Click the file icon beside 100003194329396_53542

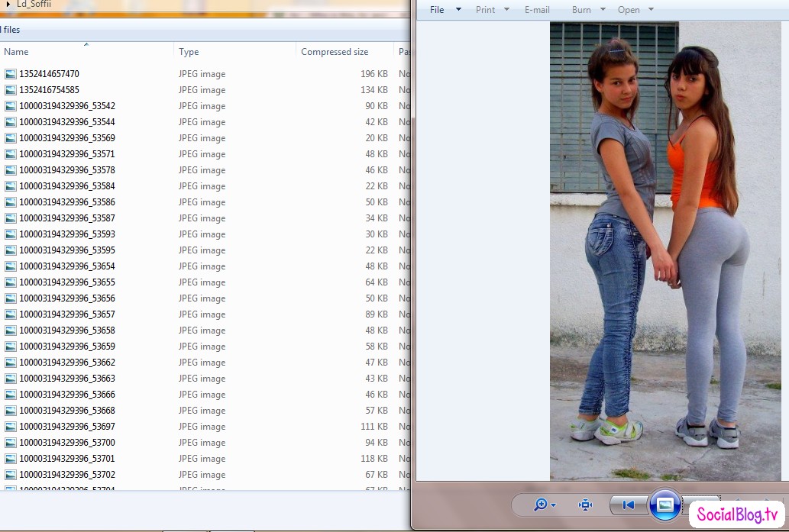click(x=11, y=106)
